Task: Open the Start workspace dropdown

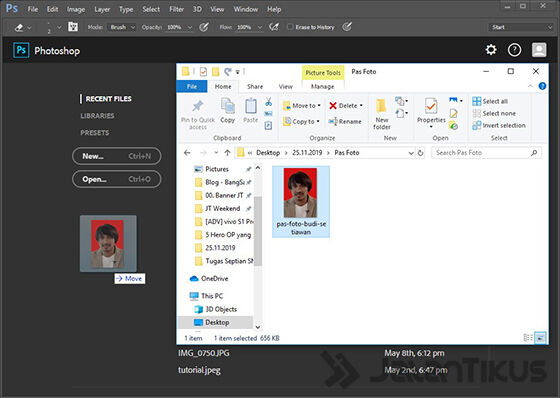Action: coord(520,27)
